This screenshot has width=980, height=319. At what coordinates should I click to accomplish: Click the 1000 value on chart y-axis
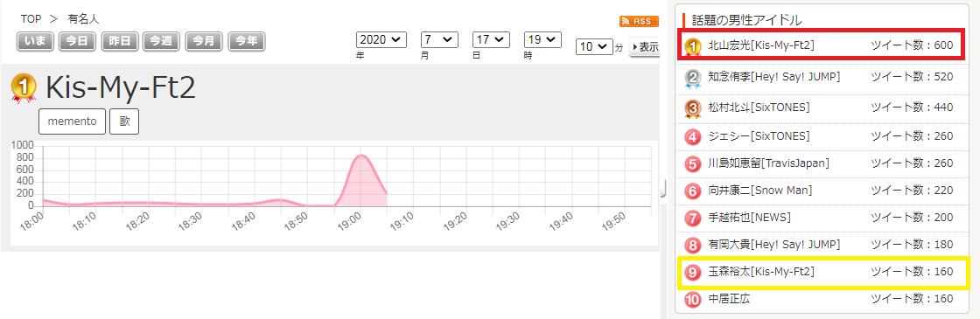tap(23, 145)
